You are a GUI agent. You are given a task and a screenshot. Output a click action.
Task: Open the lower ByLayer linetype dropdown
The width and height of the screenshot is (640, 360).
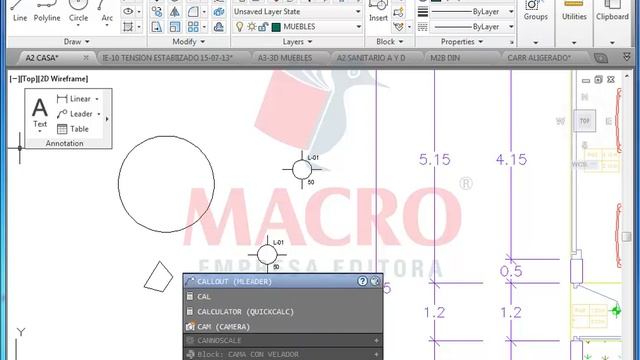pyautogui.click(x=511, y=27)
